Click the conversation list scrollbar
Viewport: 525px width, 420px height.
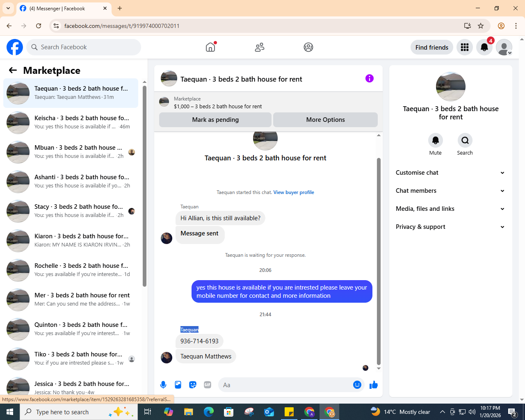[x=144, y=186]
